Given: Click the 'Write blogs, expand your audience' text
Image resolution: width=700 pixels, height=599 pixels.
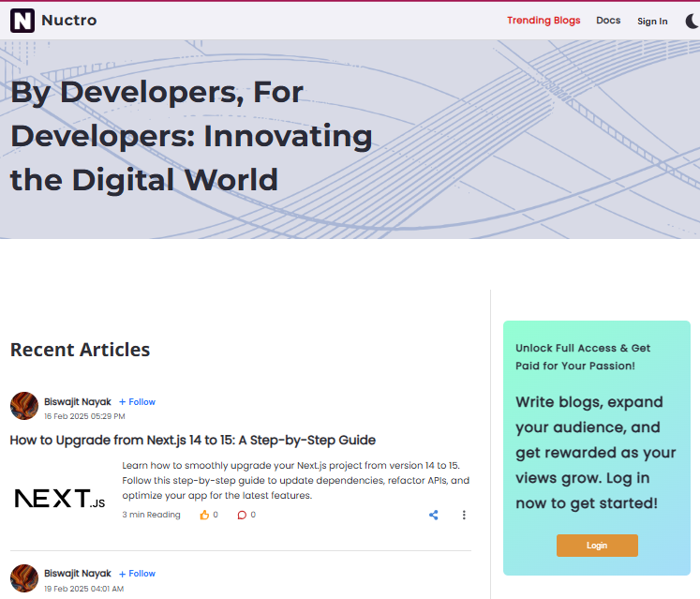Looking at the screenshot, I should coord(596,453).
